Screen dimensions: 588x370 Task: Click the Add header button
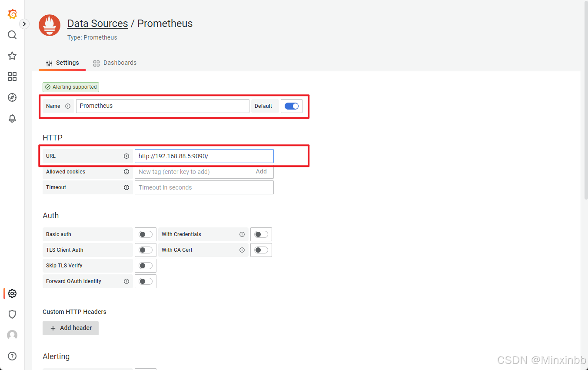click(x=70, y=328)
